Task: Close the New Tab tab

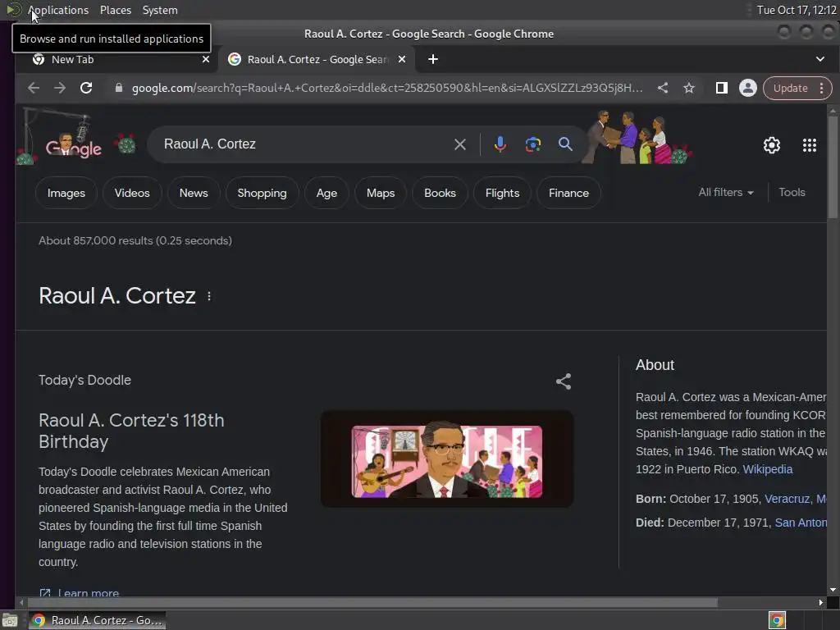Action: 206,59
